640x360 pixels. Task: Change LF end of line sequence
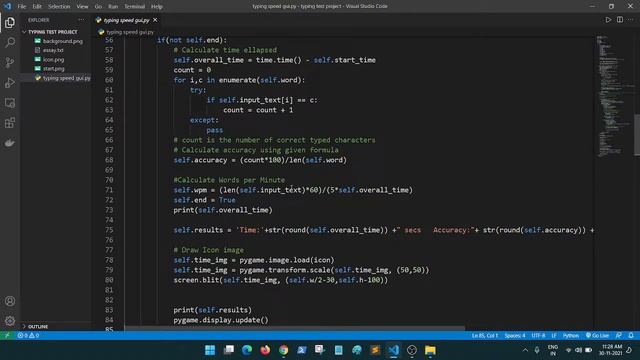tap(554, 336)
